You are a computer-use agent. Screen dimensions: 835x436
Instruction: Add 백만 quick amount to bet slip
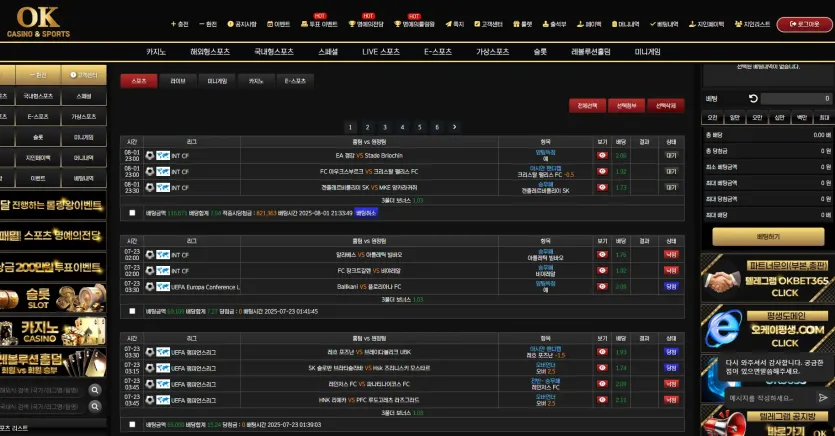coord(802,118)
